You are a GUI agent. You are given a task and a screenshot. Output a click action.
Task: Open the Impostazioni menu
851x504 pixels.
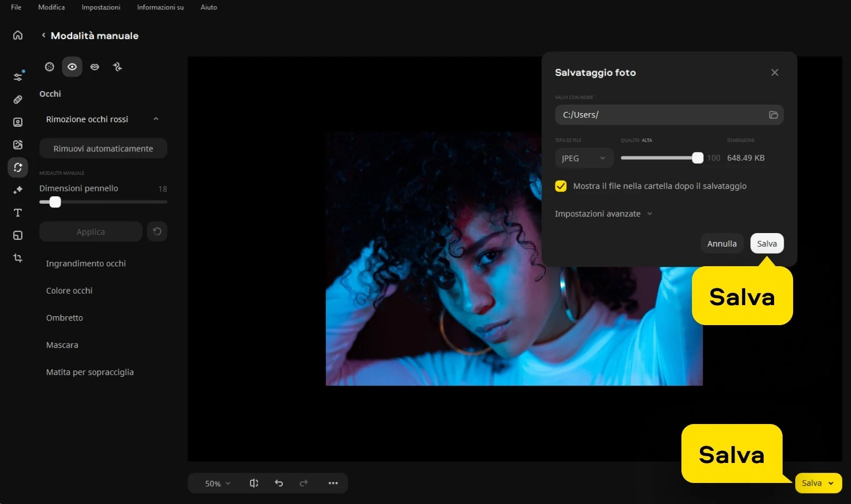pyautogui.click(x=101, y=7)
